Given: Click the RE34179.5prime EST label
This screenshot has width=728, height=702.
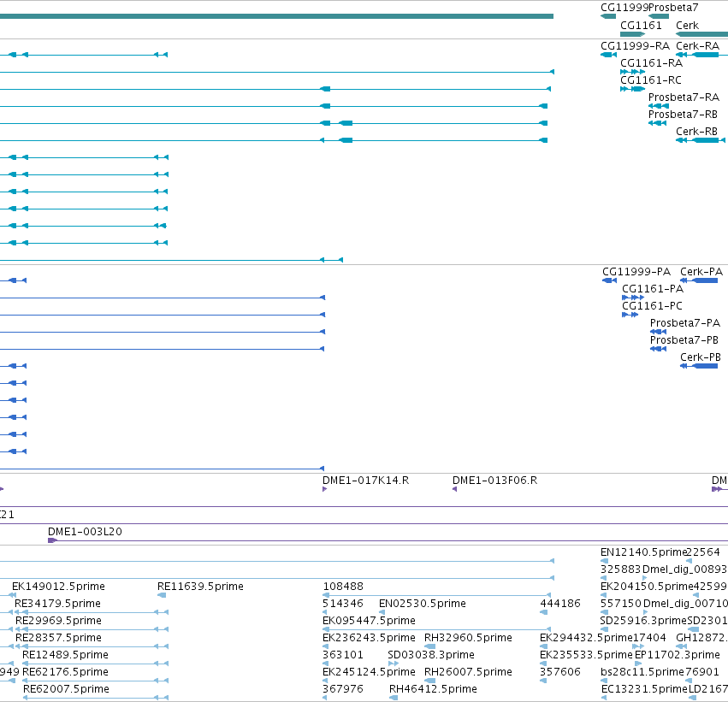Looking at the screenshot, I should pyautogui.click(x=57, y=604).
